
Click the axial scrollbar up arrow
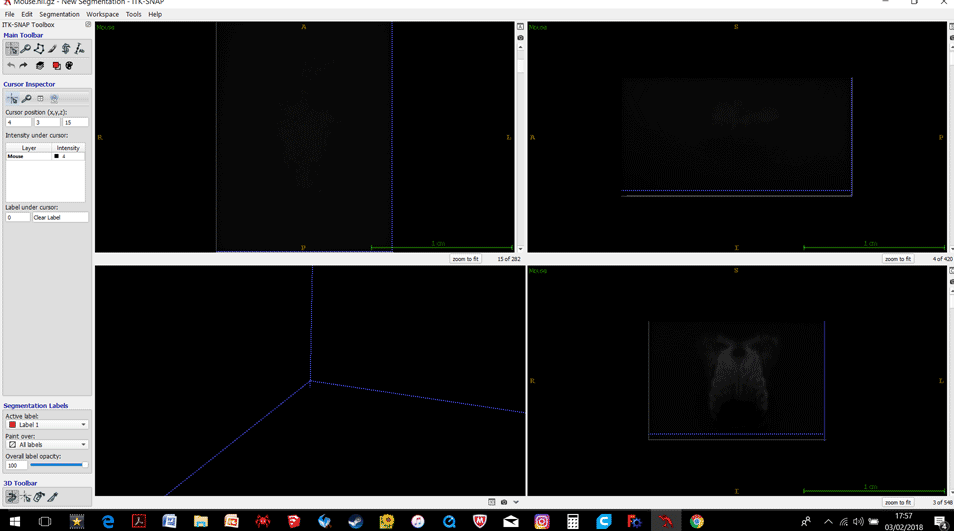click(520, 47)
